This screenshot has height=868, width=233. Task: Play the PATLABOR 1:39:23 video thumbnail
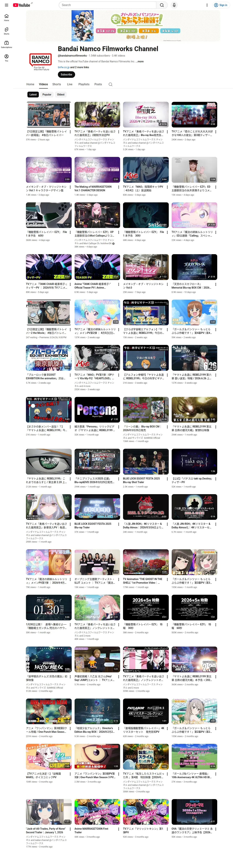[49, 115]
